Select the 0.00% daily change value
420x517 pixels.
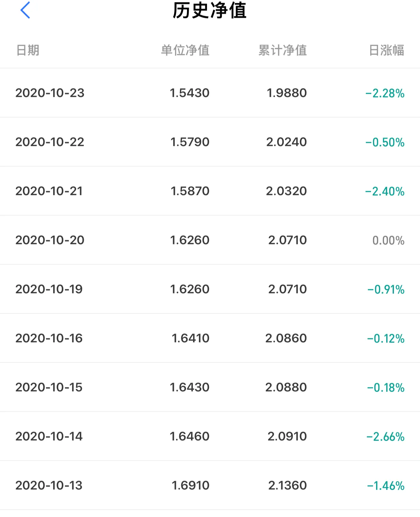click(388, 240)
